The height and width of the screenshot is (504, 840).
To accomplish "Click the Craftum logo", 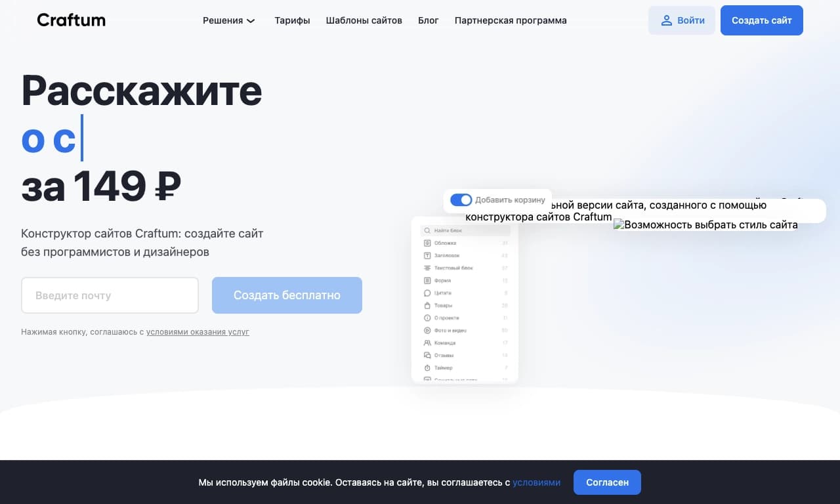I will (71, 20).
